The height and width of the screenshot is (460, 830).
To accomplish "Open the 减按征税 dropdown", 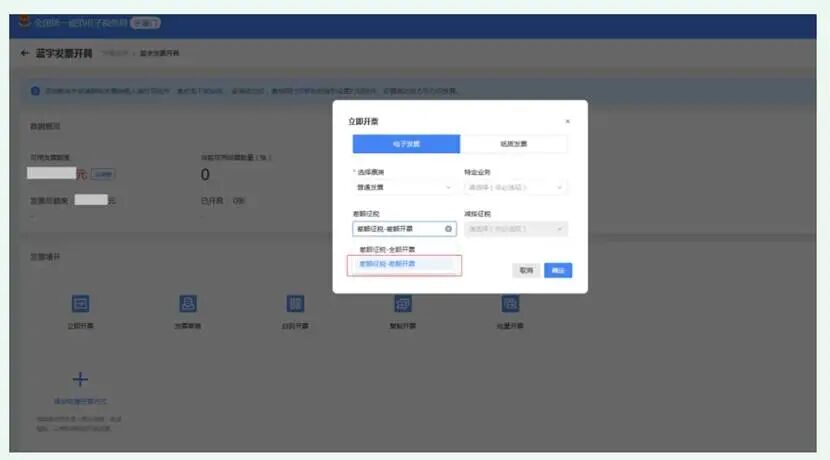I will pos(516,229).
